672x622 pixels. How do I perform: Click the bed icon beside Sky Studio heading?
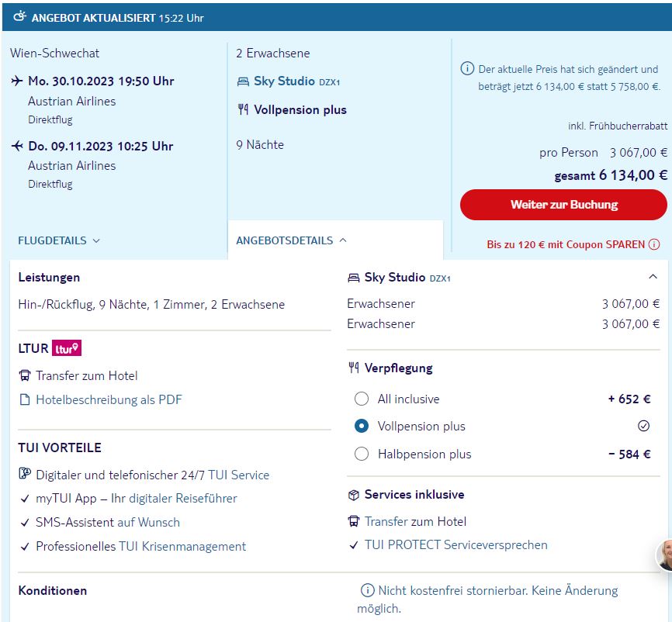(354, 278)
